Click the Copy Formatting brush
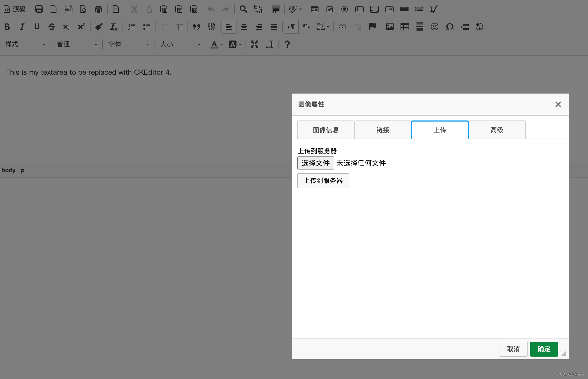The width and height of the screenshot is (588, 379). click(x=99, y=27)
